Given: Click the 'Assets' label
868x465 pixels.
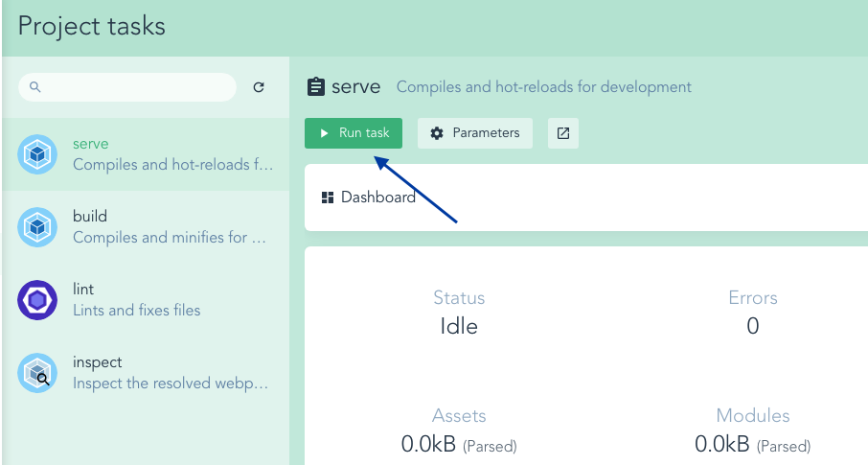Looking at the screenshot, I should click(459, 416).
